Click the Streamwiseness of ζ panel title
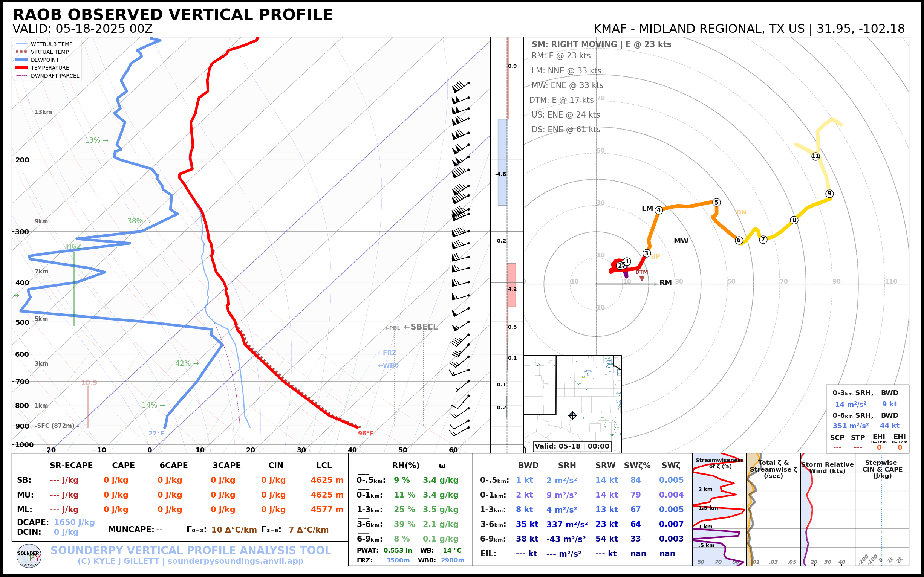The width and height of the screenshot is (924, 577). (719, 463)
